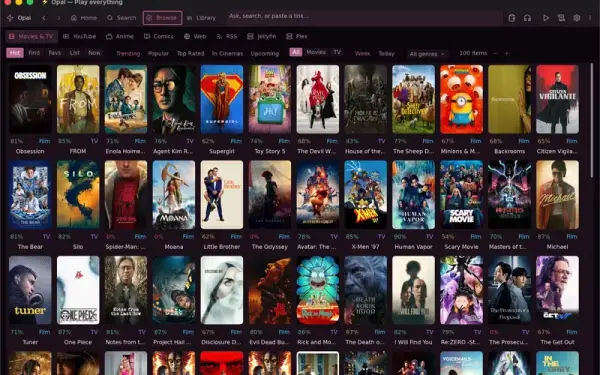Focus the Ask, search, or paste link field
The image size is (600, 375).
pos(364,17)
